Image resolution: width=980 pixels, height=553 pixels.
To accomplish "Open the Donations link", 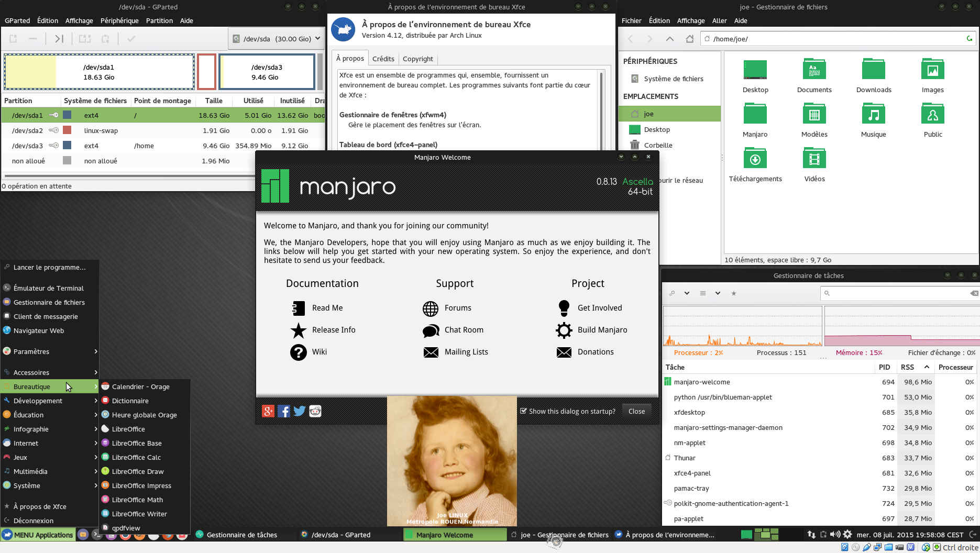I will tap(596, 352).
